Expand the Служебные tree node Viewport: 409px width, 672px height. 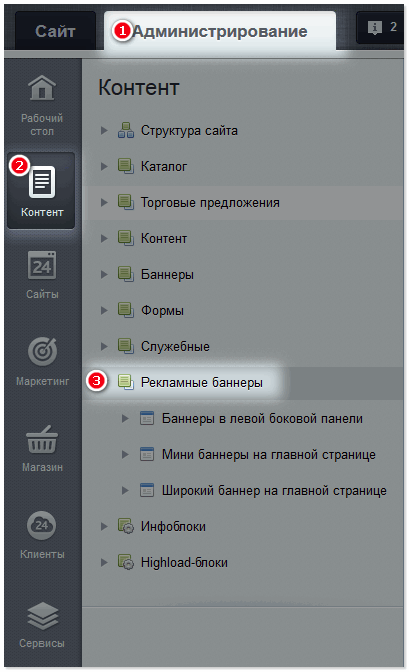[x=104, y=346]
